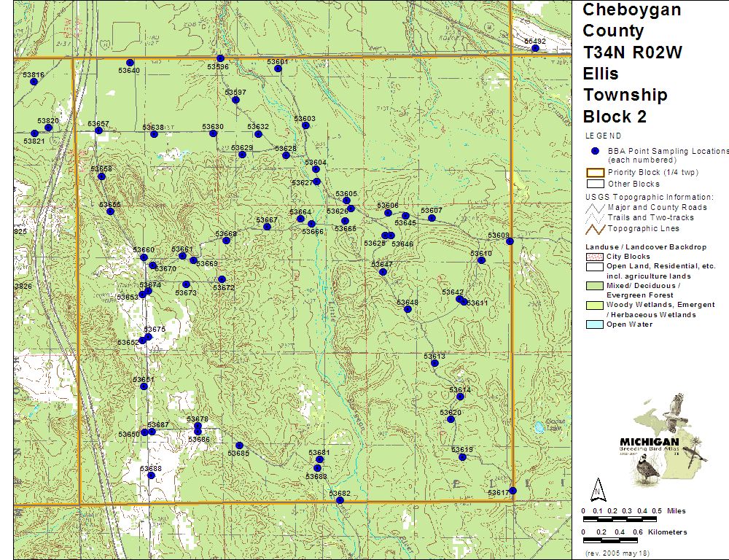Click sampling point 53640 on the map
This screenshot has width=729, height=560.
130,63
